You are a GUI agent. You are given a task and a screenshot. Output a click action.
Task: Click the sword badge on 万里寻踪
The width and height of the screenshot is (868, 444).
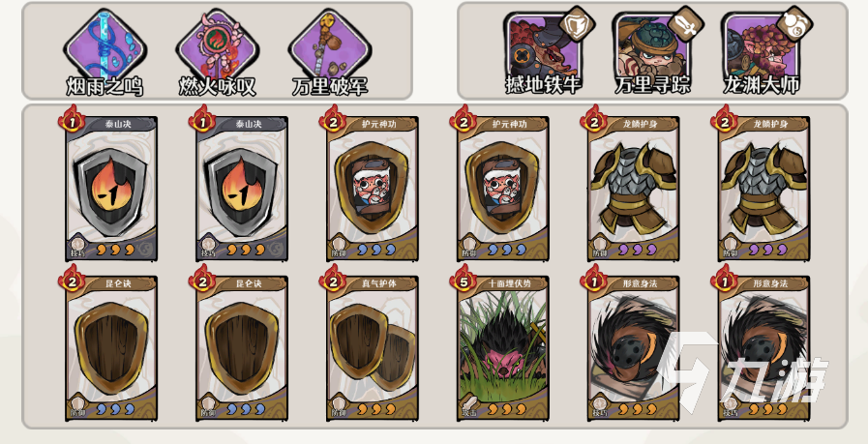point(685,23)
